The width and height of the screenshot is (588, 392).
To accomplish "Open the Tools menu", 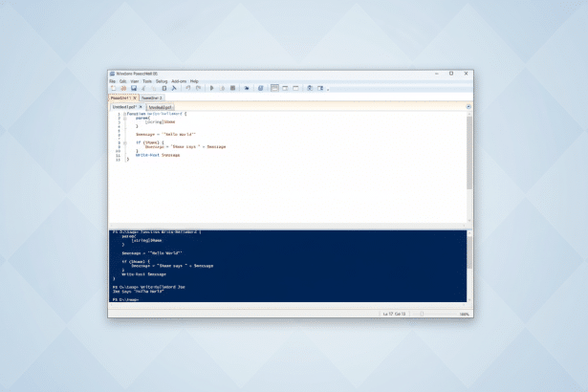I will pyautogui.click(x=147, y=81).
